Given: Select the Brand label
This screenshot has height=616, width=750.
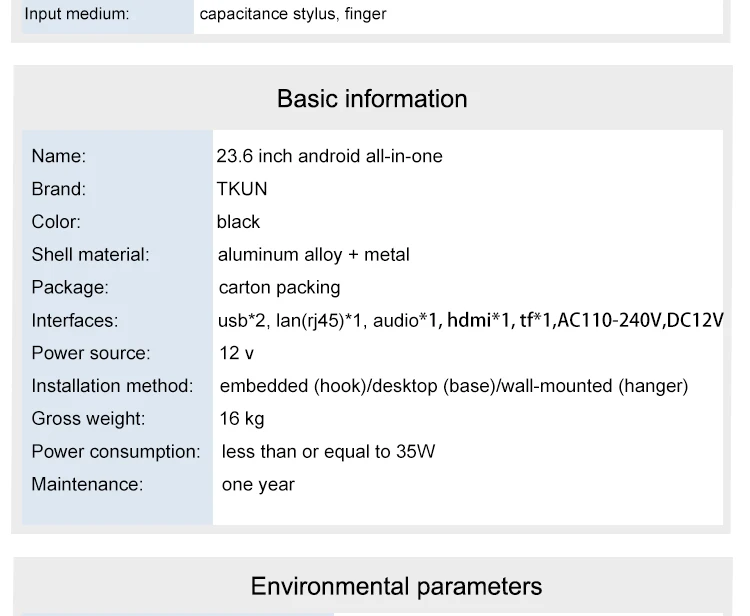Looking at the screenshot, I should coord(58,189).
